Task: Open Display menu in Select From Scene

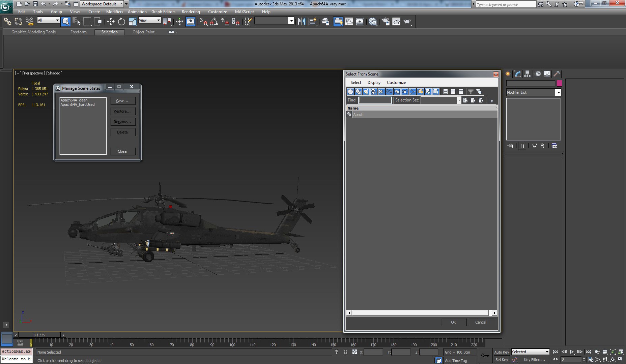Action: [x=374, y=83]
